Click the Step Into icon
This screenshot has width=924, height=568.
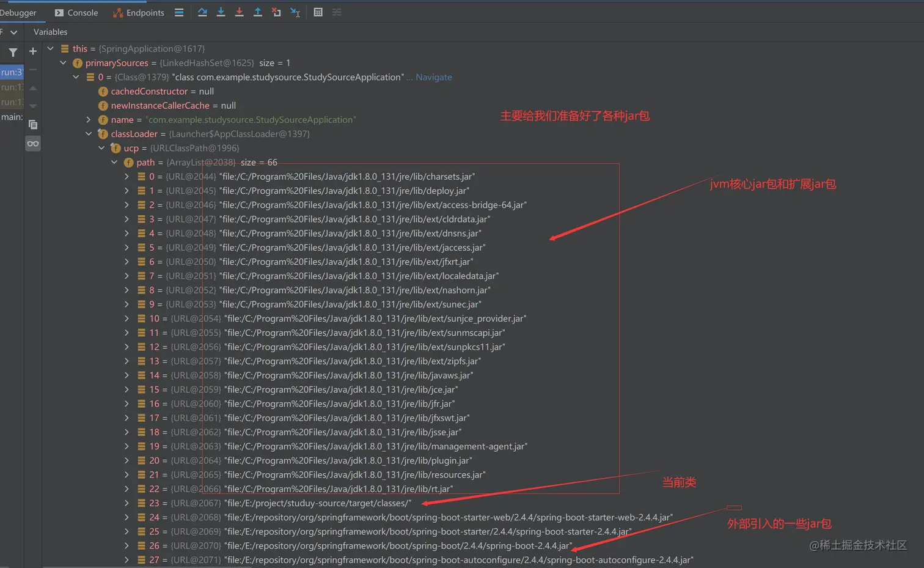click(x=221, y=12)
